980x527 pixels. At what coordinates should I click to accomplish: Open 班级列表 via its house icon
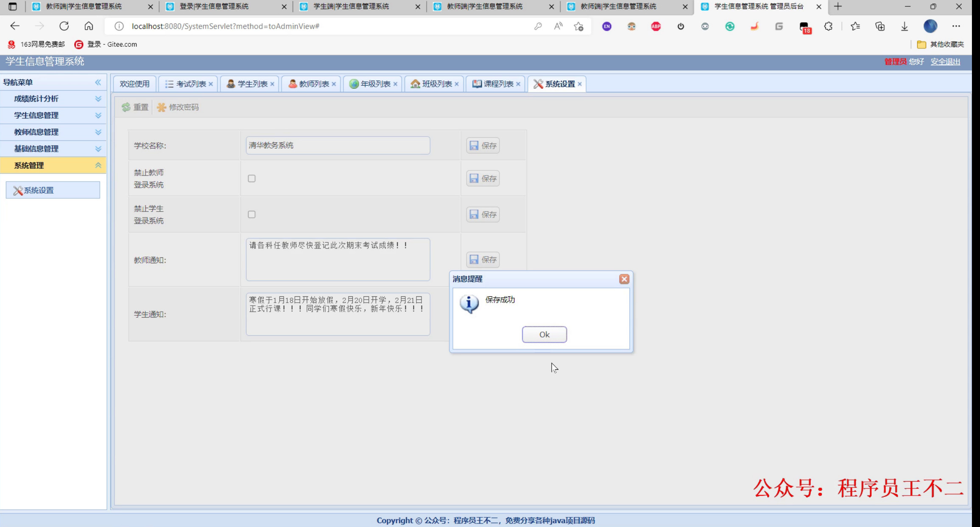tap(415, 84)
